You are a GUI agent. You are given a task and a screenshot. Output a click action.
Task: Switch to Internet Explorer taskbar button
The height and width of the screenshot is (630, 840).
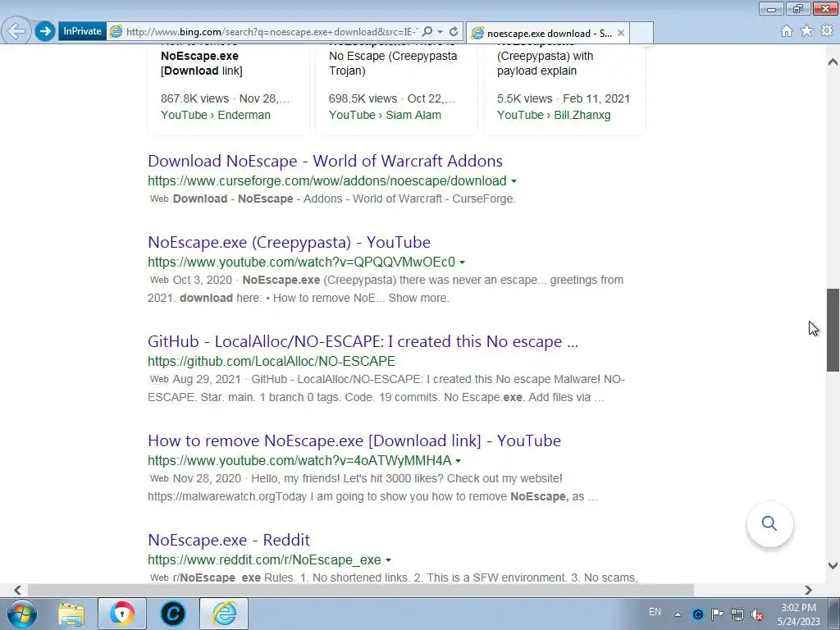(224, 614)
